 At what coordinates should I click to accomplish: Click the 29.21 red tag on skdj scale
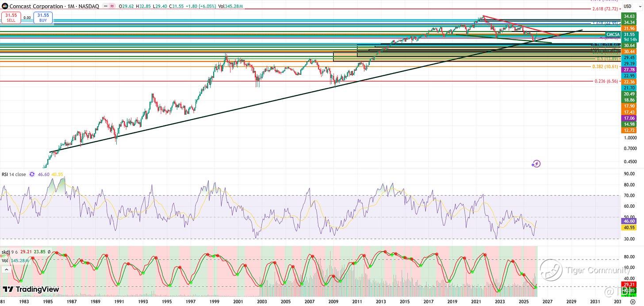(629, 284)
